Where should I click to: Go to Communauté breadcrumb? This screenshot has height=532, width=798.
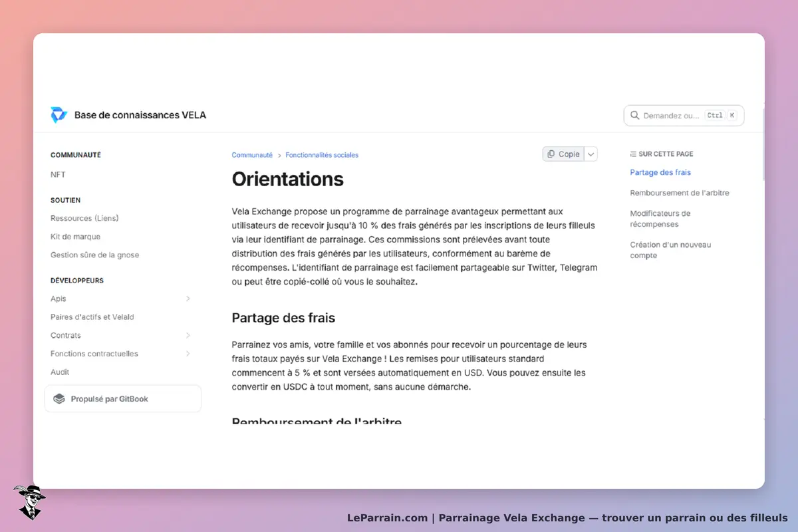click(252, 155)
